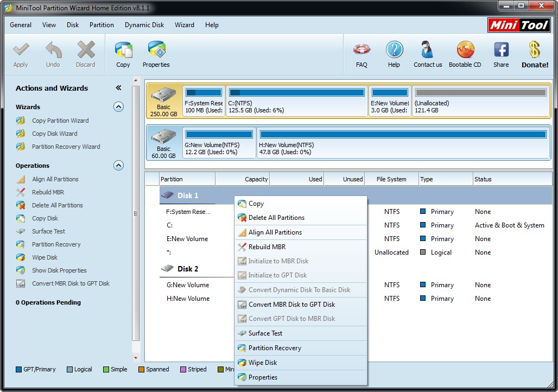Choose Rebuild MBR in Operations sidebar
Image resolution: width=558 pixels, height=392 pixels.
coord(48,192)
